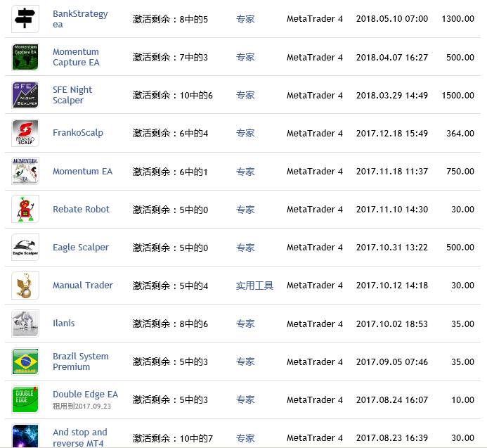The image size is (487, 448).
Task: Select activation text 激活剩余：8中的6
Action: click(170, 324)
